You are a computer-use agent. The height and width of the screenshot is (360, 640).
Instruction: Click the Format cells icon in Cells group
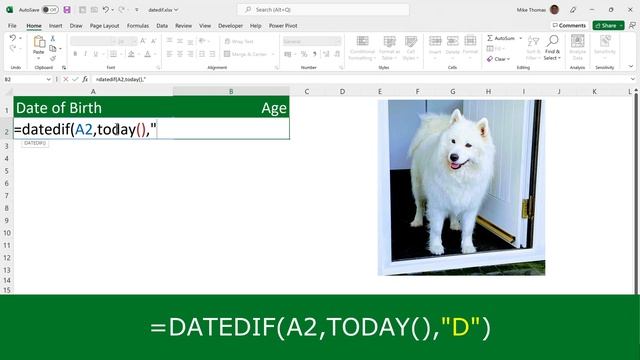point(470,41)
